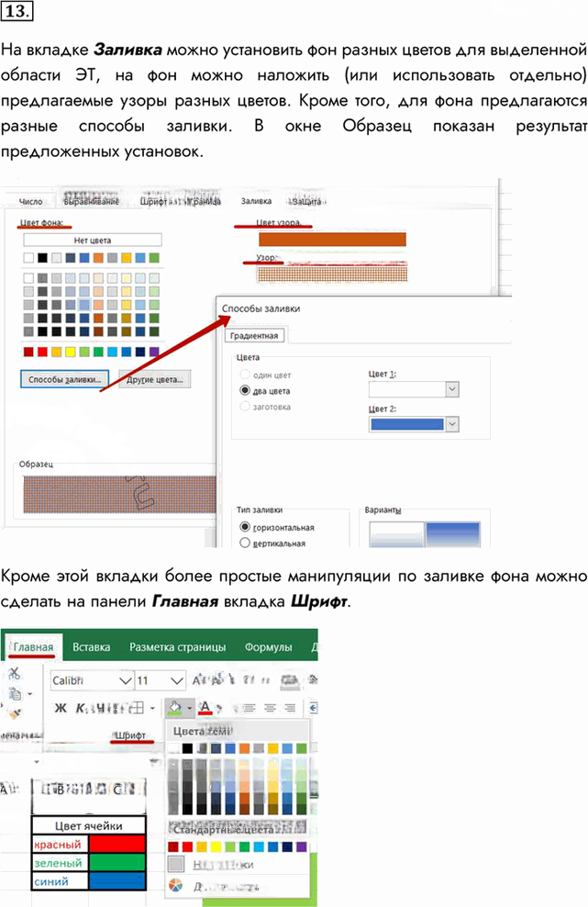Switch to the 'Число' dialog tab

30,201
